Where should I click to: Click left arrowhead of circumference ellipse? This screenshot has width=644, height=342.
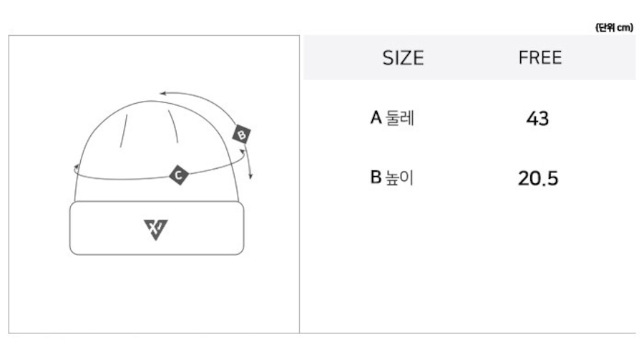(77, 167)
